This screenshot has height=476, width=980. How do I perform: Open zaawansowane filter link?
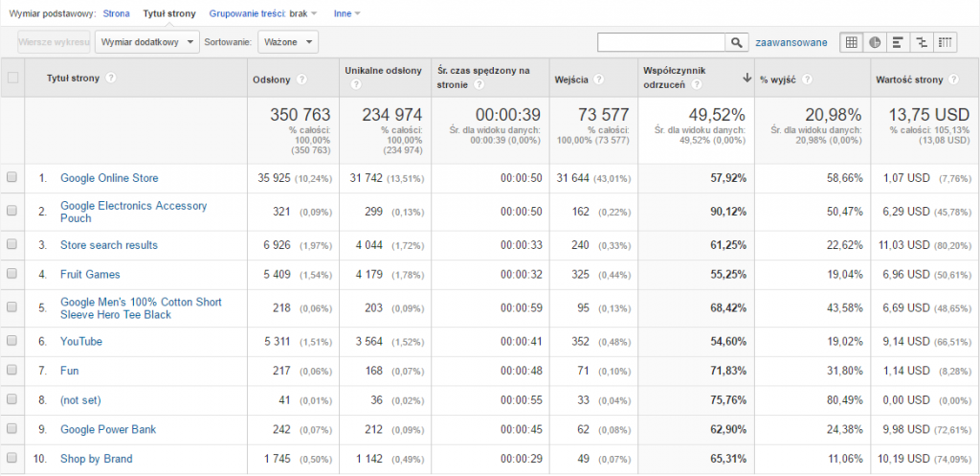[791, 42]
